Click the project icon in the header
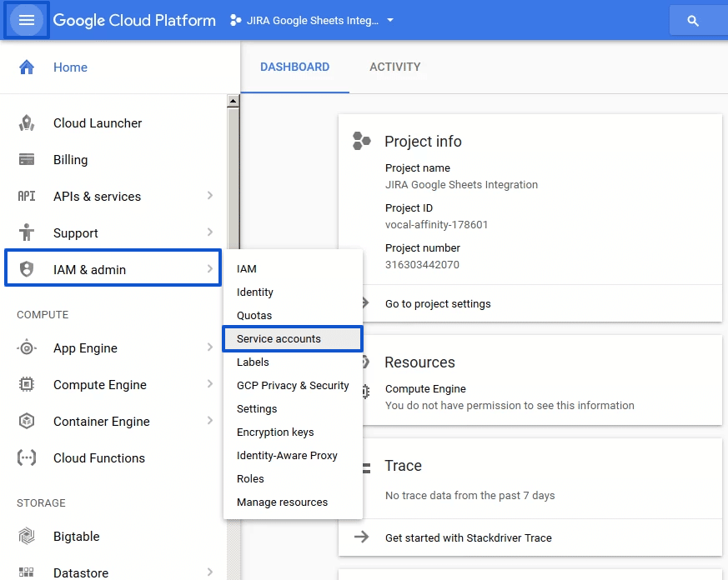Screen dimensions: 728x580 coord(235,20)
